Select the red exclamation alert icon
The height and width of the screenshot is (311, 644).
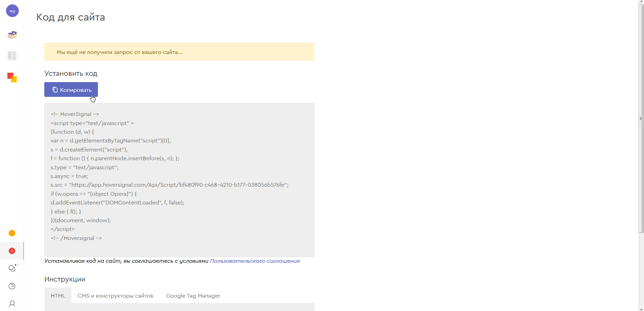12,251
